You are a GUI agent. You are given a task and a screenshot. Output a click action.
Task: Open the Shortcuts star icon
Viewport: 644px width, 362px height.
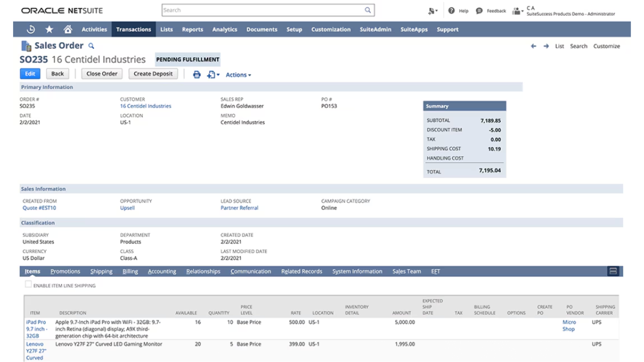49,29
